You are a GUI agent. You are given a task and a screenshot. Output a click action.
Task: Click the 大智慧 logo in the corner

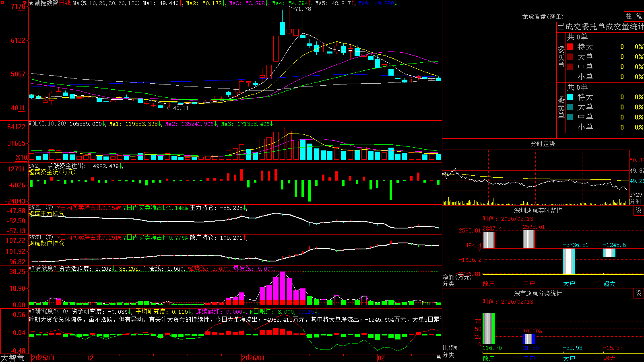pos(12,358)
